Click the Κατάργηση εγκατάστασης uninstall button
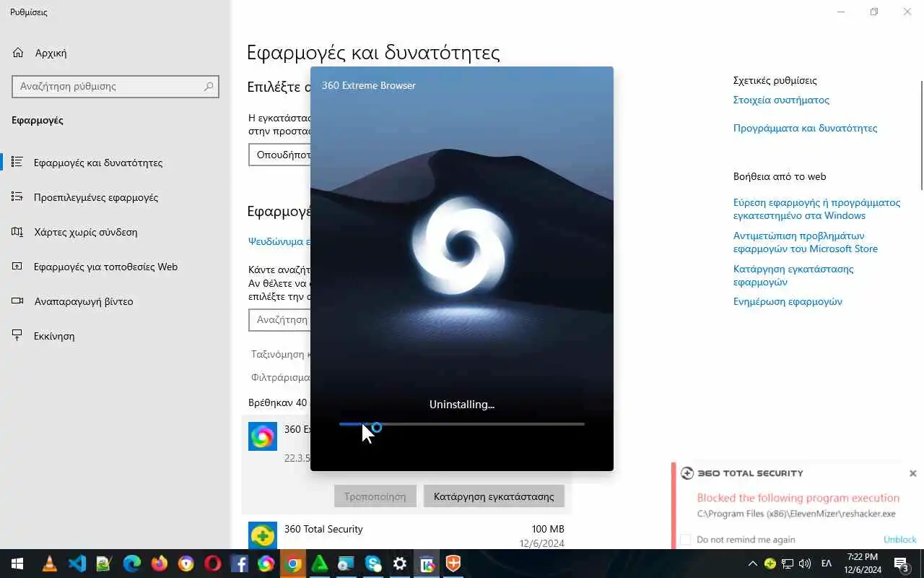 pos(494,496)
